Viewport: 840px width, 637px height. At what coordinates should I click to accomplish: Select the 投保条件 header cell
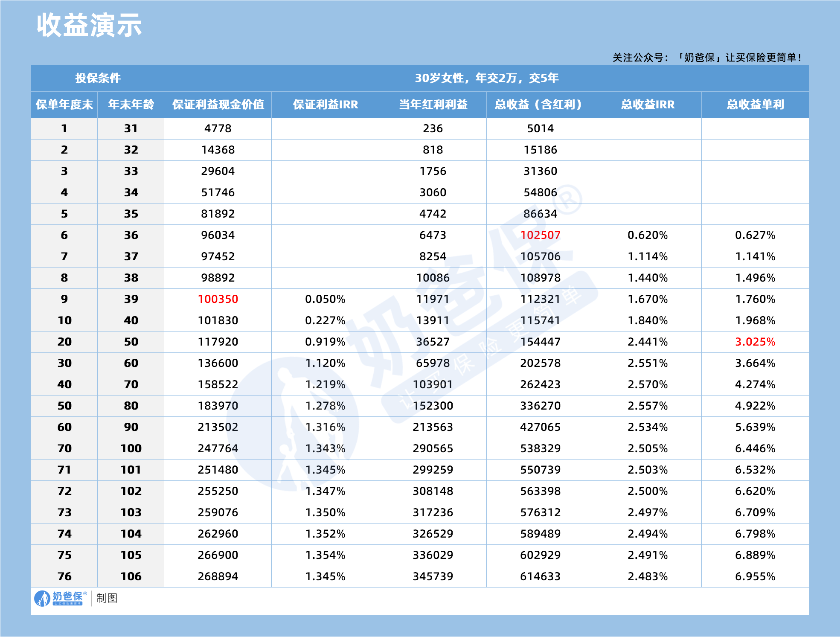coord(97,79)
